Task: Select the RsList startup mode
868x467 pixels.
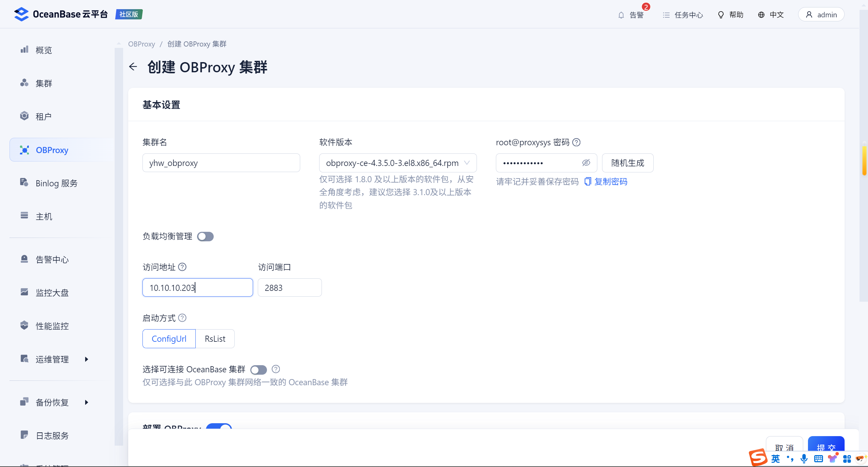Action: pyautogui.click(x=215, y=339)
